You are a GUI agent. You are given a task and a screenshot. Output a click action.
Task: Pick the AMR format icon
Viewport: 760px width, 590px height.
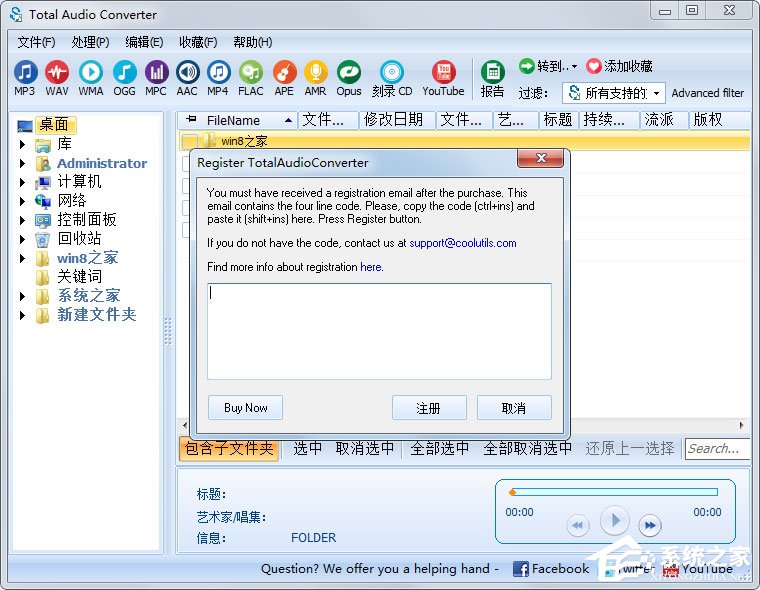coord(316,78)
